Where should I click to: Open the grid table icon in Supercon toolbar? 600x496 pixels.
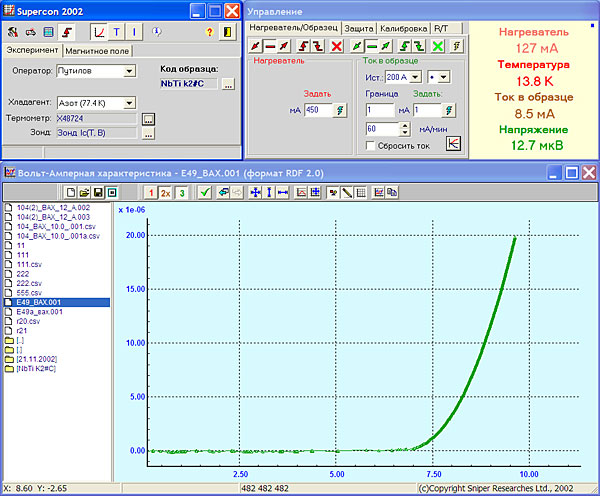click(x=48, y=32)
